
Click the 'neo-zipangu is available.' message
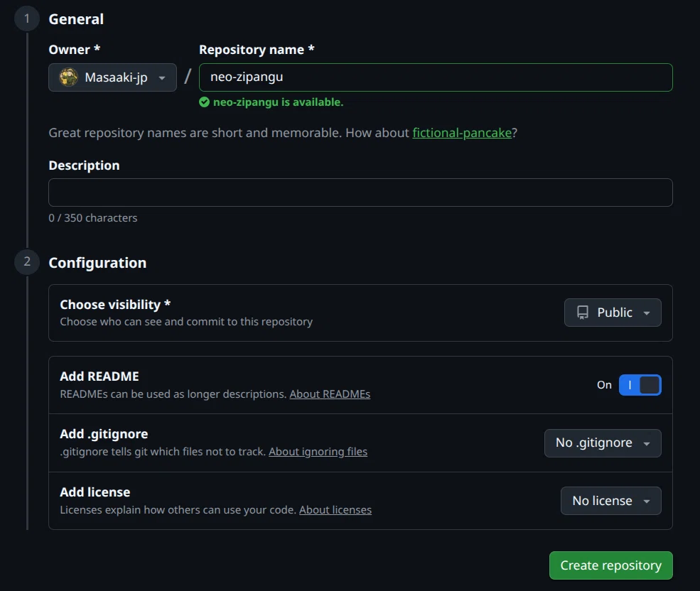tap(278, 102)
